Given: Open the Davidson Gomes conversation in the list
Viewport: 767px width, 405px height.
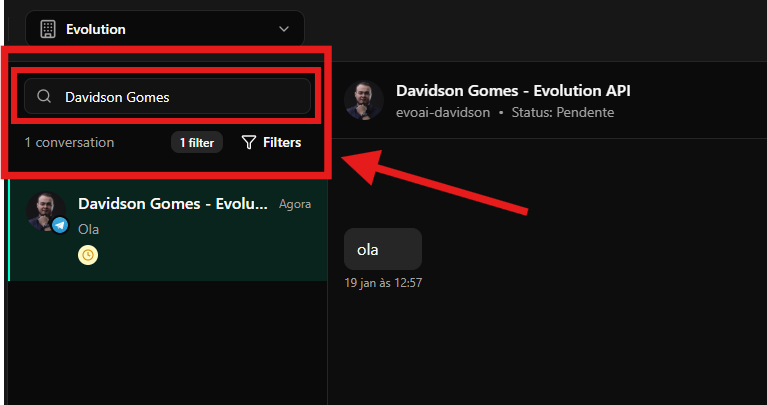Looking at the screenshot, I should click(x=168, y=230).
